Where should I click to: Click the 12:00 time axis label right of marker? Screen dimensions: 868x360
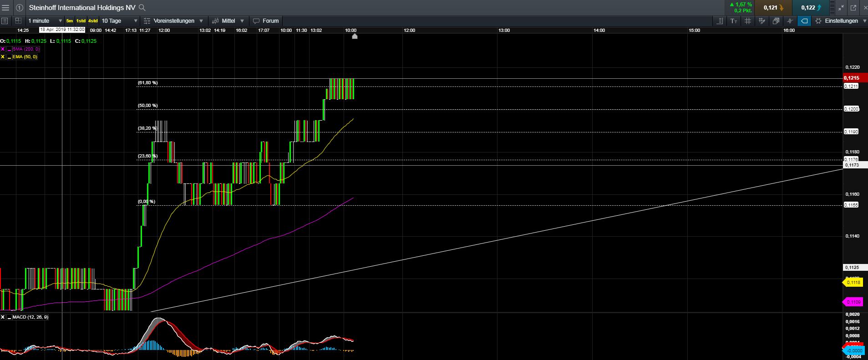pyautogui.click(x=409, y=30)
